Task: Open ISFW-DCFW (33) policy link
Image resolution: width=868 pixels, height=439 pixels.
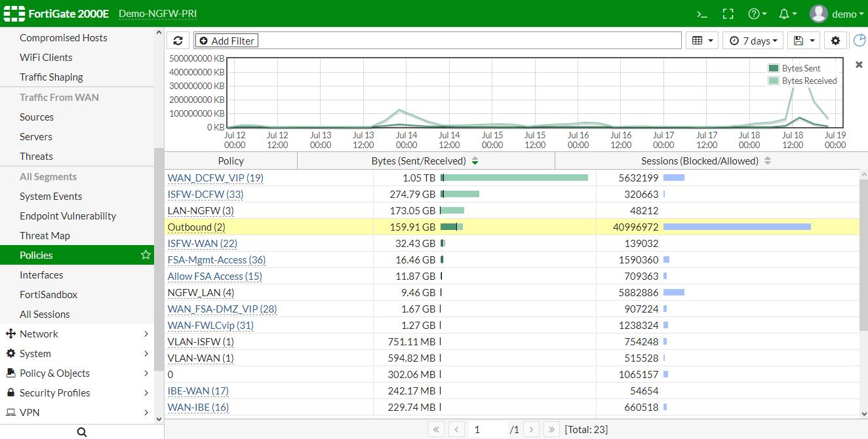Action: (x=205, y=194)
